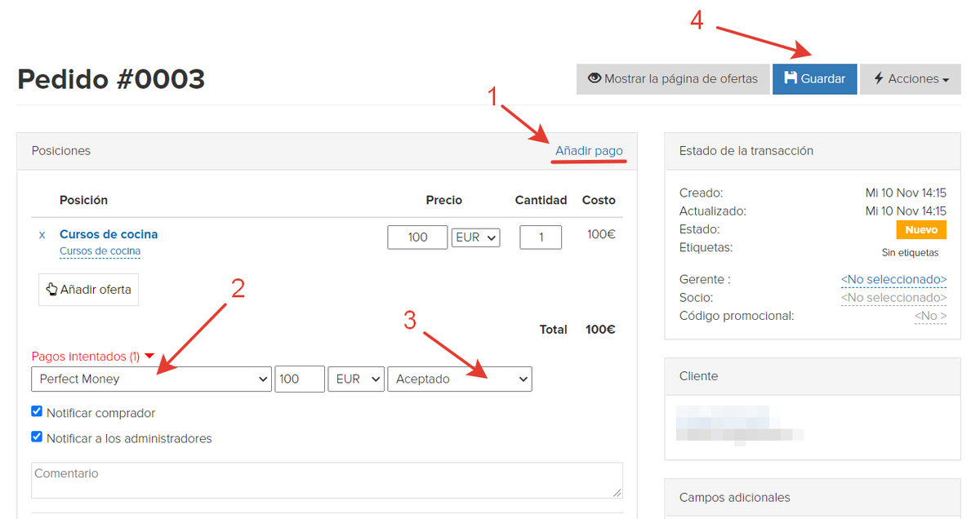The height and width of the screenshot is (519, 980).
Task: Click the dashed Cursos de cocina sublink
Action: [100, 251]
